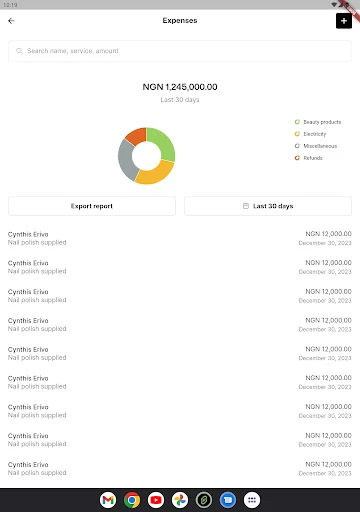Click the Expenses page title

click(180, 21)
